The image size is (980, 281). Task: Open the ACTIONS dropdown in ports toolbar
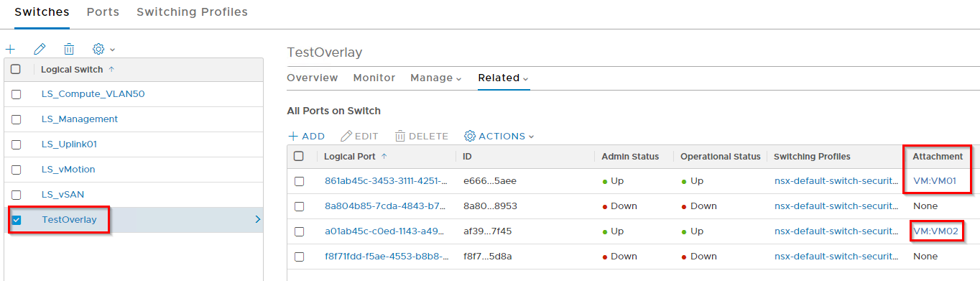499,136
